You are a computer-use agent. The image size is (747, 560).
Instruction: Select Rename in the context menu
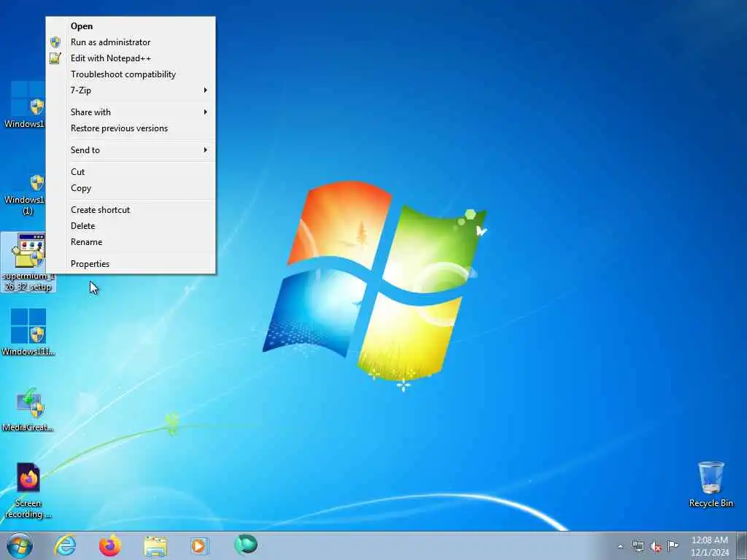[x=131, y=242]
